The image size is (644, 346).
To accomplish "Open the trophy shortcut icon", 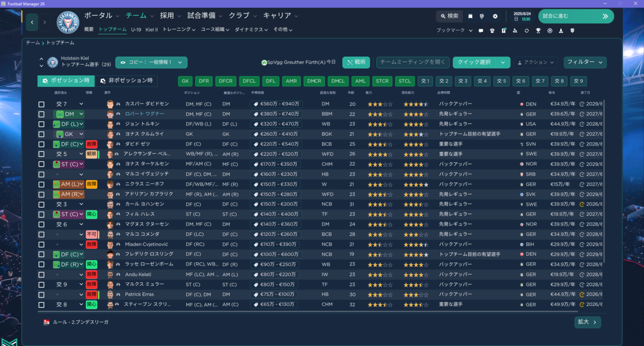I will 538,31.
